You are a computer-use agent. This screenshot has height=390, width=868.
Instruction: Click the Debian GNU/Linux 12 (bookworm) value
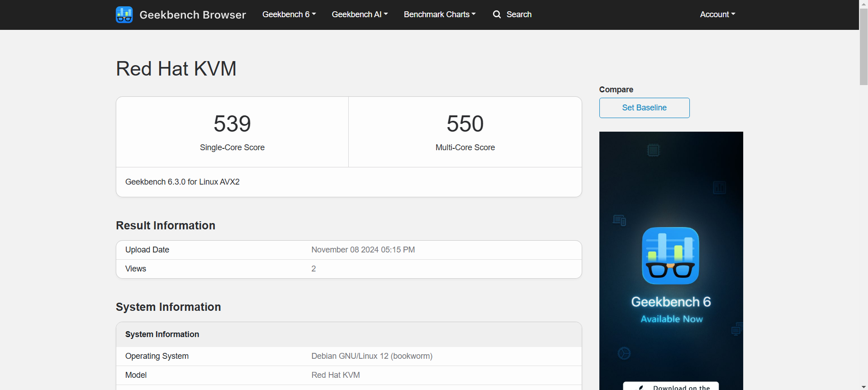[x=372, y=356]
